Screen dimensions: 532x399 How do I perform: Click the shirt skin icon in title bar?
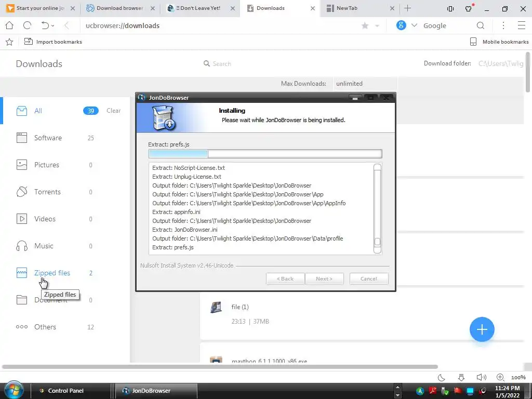coord(469,8)
